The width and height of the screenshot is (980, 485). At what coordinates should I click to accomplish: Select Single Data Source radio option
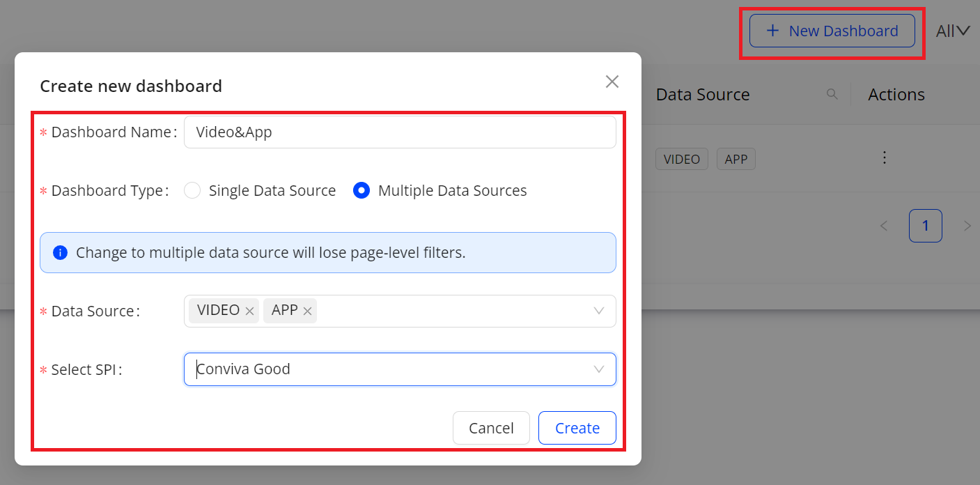tap(192, 190)
